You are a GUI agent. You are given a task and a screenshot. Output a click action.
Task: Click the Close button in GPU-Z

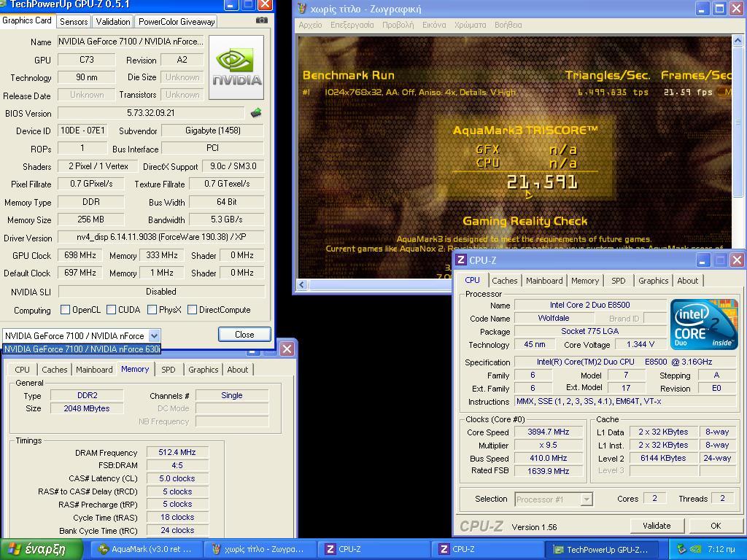244,334
